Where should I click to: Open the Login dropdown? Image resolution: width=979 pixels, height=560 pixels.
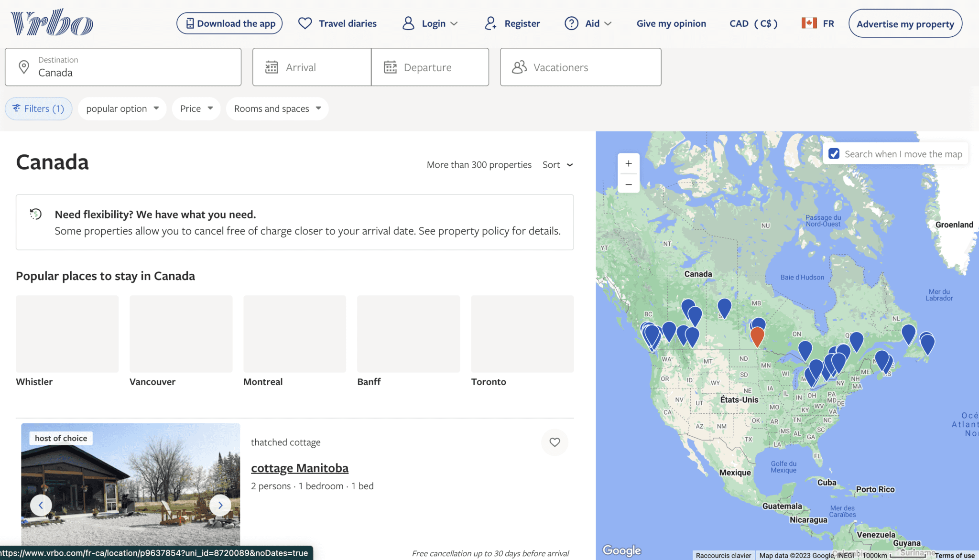pyautogui.click(x=430, y=23)
